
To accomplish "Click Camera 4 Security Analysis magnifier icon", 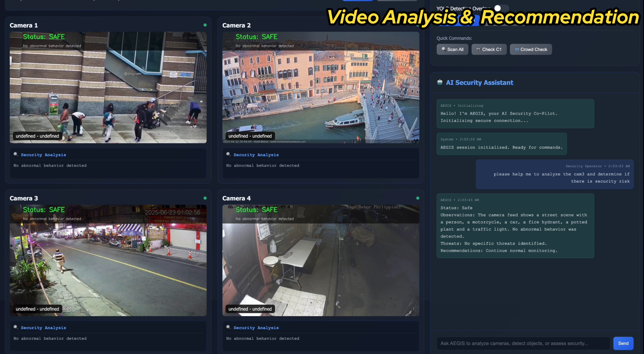I will coord(228,327).
